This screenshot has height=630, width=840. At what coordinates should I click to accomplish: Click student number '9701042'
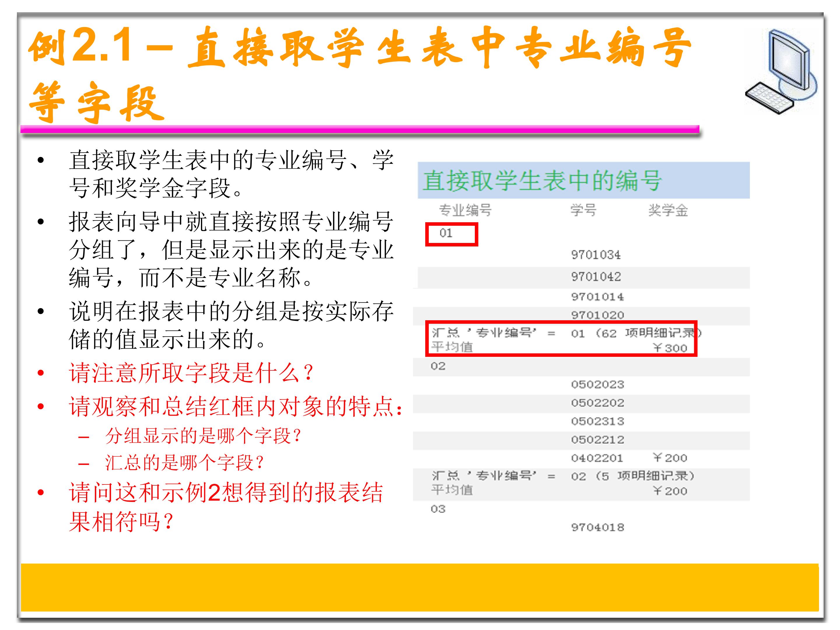[596, 276]
